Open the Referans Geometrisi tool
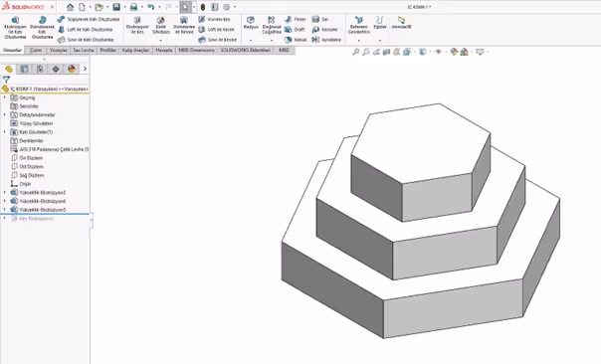Image resolution: width=601 pixels, height=364 pixels. pos(359,25)
